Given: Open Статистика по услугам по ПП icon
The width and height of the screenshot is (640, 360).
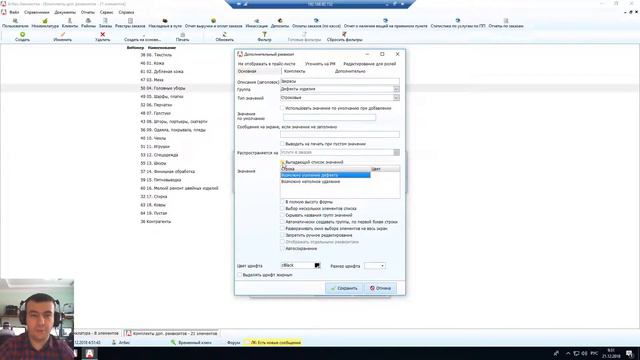Looking at the screenshot, I should pos(458,23).
